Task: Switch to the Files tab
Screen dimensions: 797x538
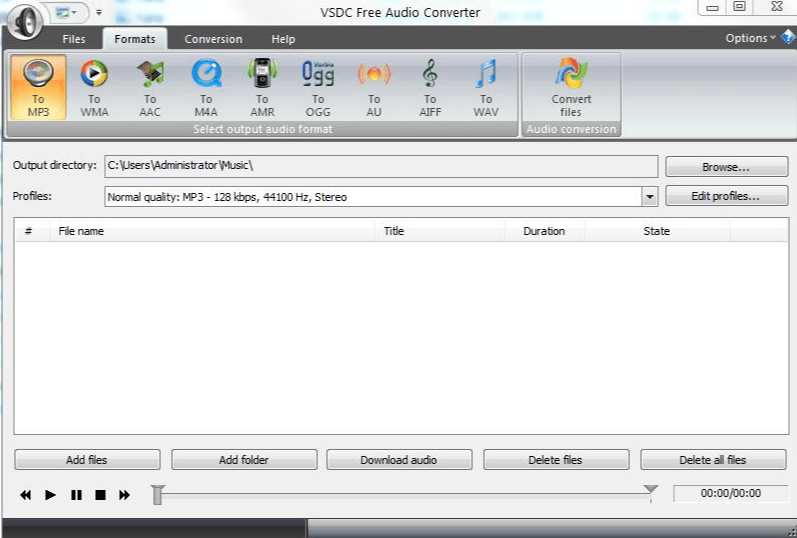Action: (74, 39)
